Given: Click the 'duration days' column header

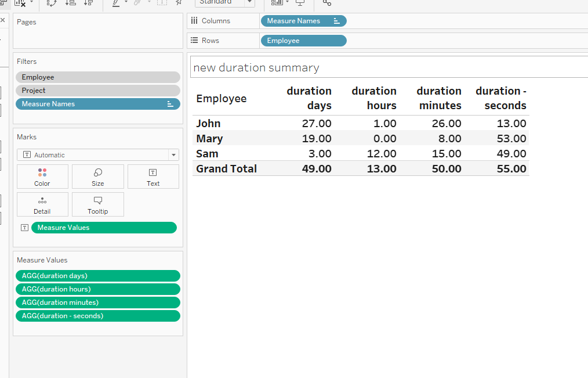Looking at the screenshot, I should tap(309, 98).
